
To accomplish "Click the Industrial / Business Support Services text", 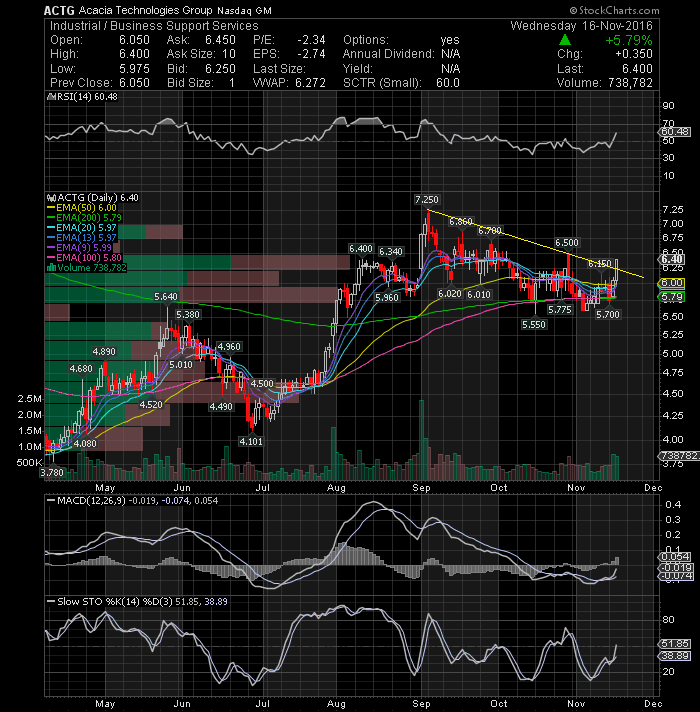I will coord(154,25).
